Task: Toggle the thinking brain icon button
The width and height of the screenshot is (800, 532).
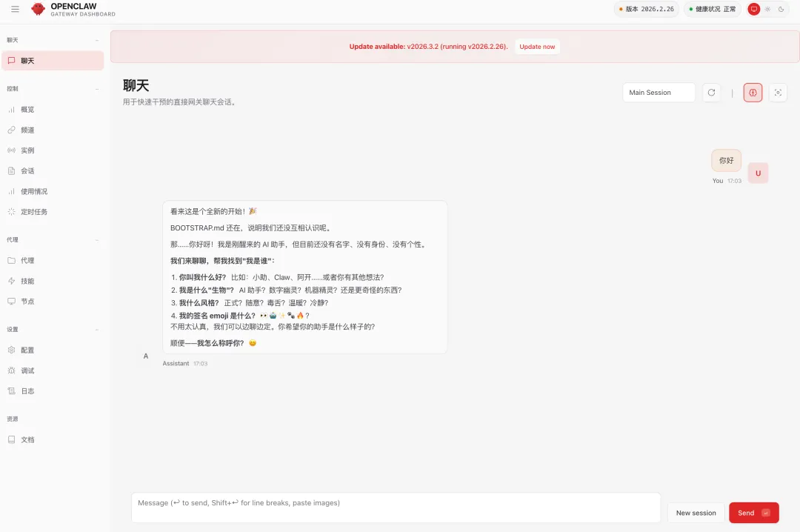Action: click(x=753, y=93)
